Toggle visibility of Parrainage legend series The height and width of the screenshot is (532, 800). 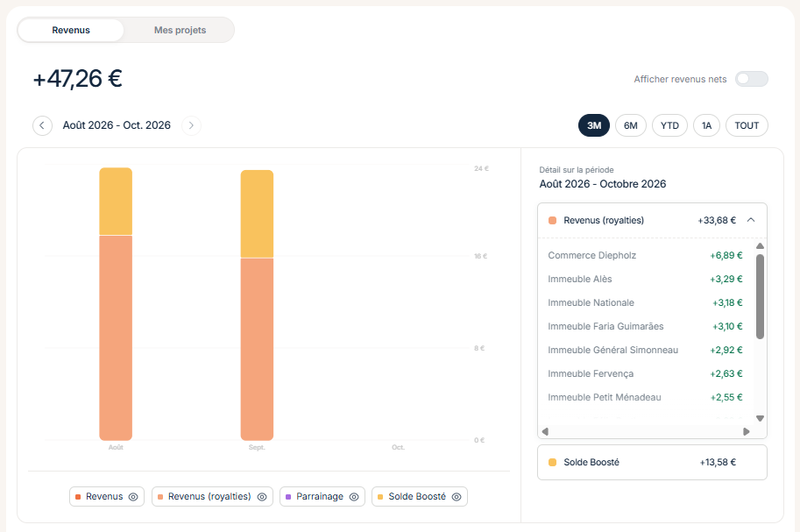[354, 497]
